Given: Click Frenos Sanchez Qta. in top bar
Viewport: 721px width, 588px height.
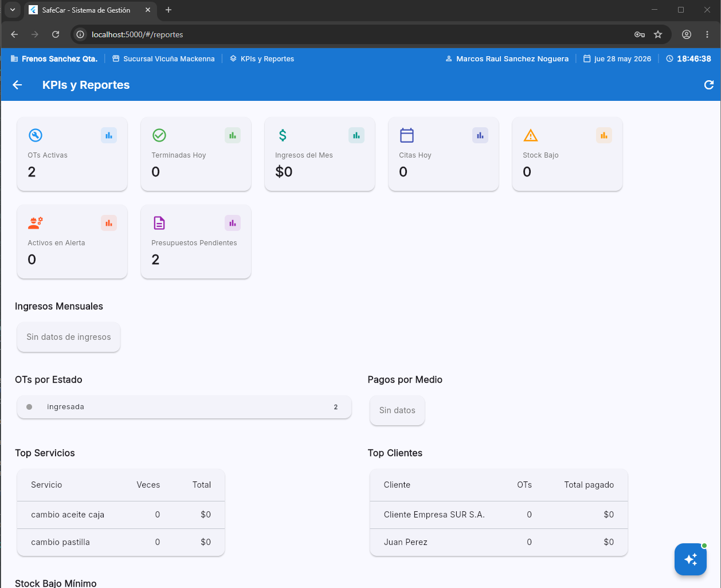Looking at the screenshot, I should 60,58.
